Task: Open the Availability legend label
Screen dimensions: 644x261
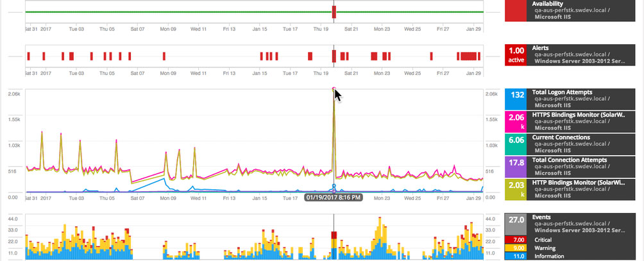Action: point(548,4)
